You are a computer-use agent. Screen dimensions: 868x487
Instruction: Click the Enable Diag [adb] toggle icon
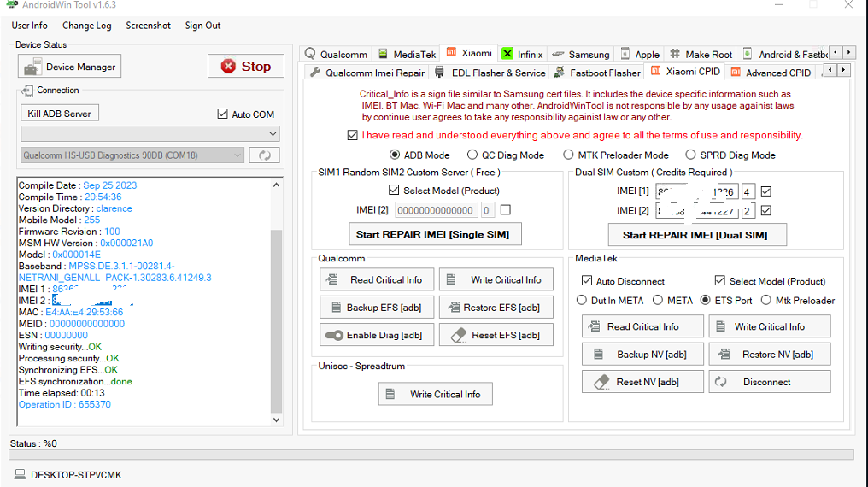334,336
